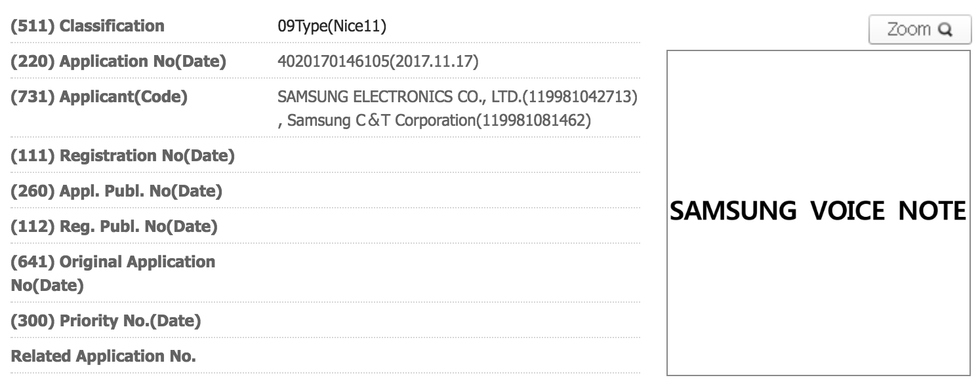The image size is (980, 384).
Task: Click the (300) Priority No.(Date) label
Action: [106, 321]
